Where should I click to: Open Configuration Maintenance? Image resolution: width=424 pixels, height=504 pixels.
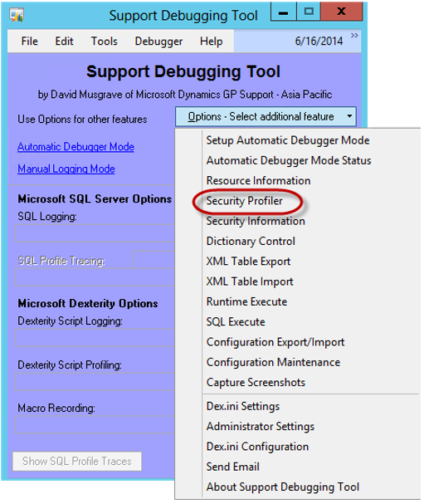click(273, 362)
